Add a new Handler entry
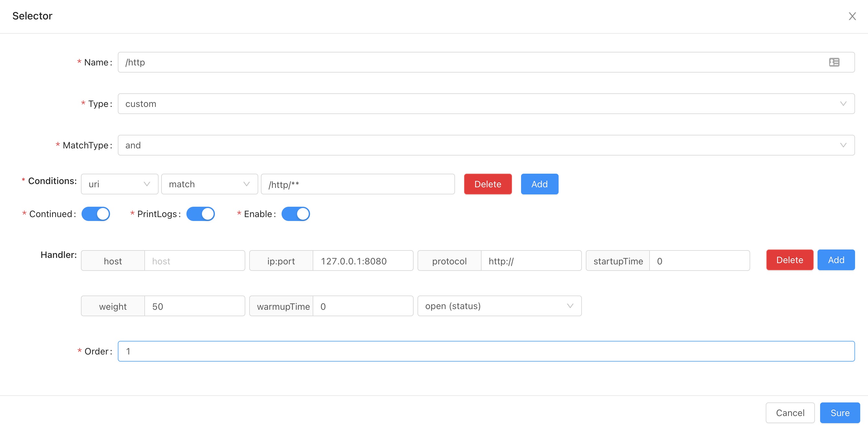868x429 pixels. pyautogui.click(x=836, y=260)
